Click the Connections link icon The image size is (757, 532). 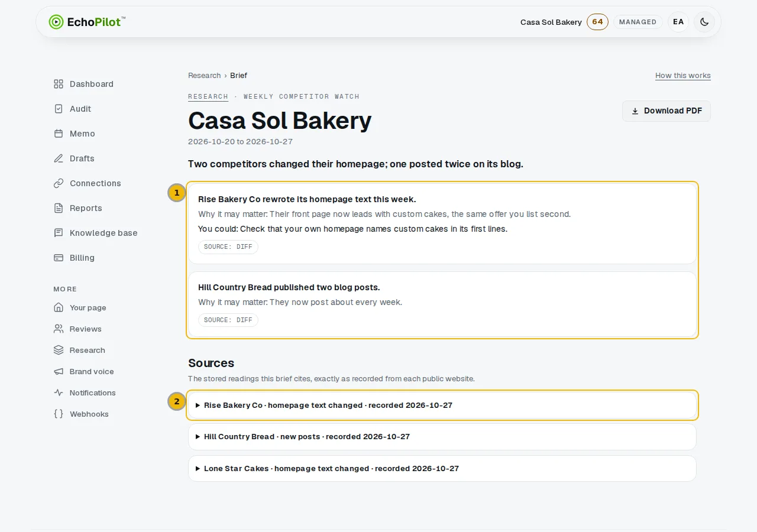coord(59,183)
